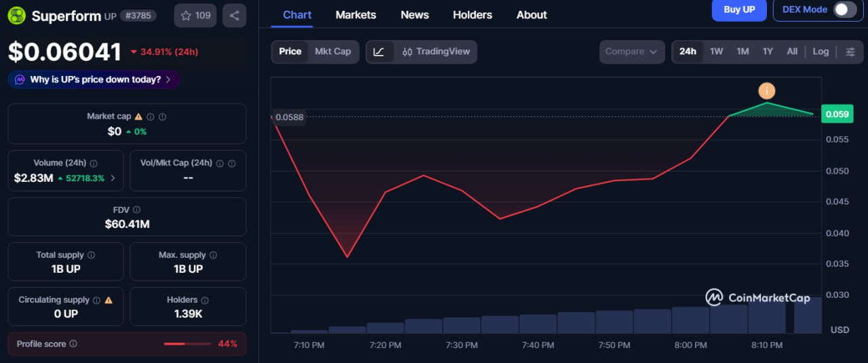This screenshot has width=868, height=363.
Task: Expand 'Why is UP's price down today?'
Action: pos(94,79)
